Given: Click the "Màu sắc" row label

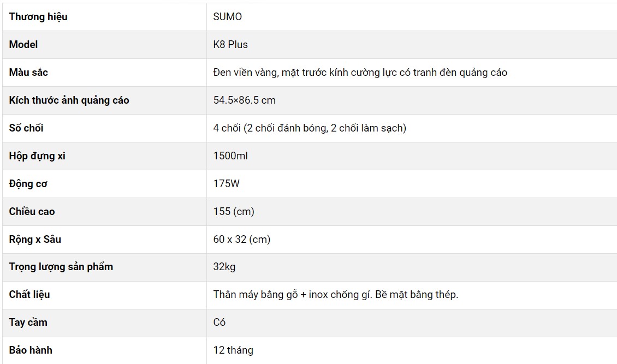Looking at the screenshot, I should [28, 73].
